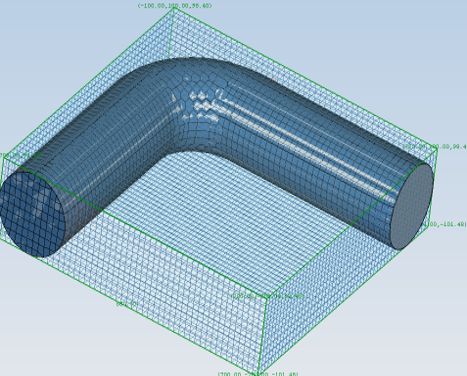Click the nearest top corner vertex of bounding box
The width and height of the screenshot is (467, 376).
coord(267,298)
